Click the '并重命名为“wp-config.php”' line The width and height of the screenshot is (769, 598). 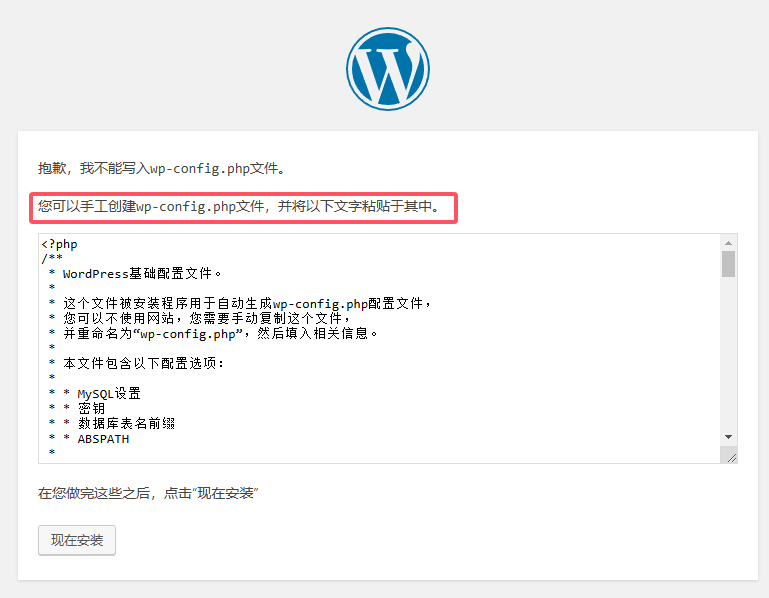click(x=213, y=334)
